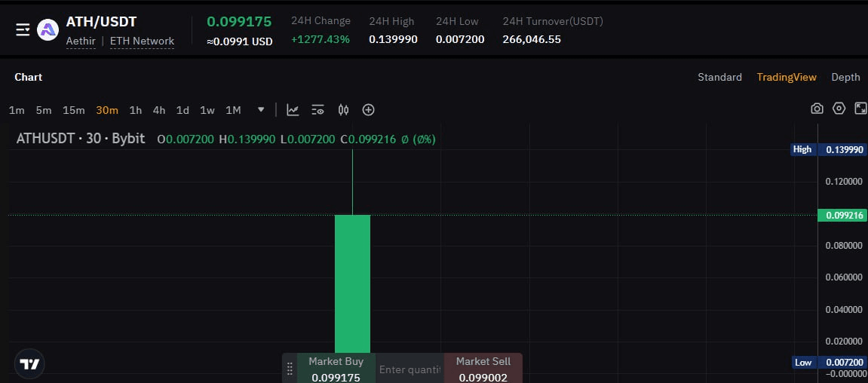Click the 24H Turnover value 266,046.55
Viewport: 868px width, 383px height.
[x=532, y=39]
